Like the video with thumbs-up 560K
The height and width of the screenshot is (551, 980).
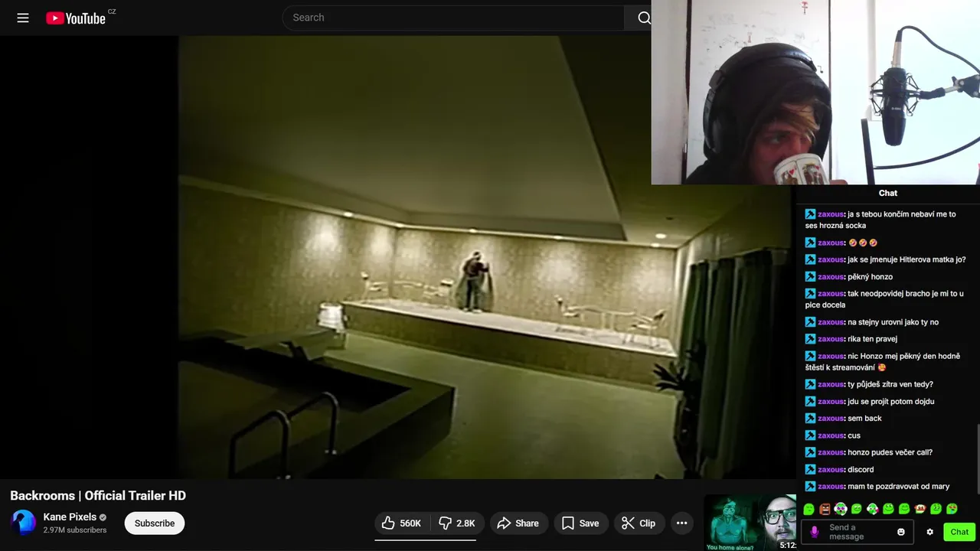pyautogui.click(x=402, y=523)
